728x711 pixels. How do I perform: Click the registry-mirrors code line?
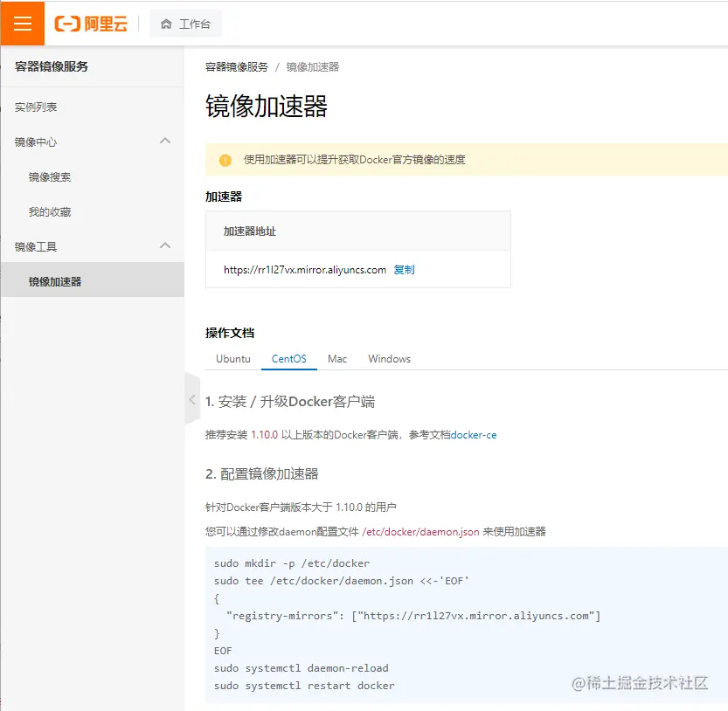coord(413,616)
